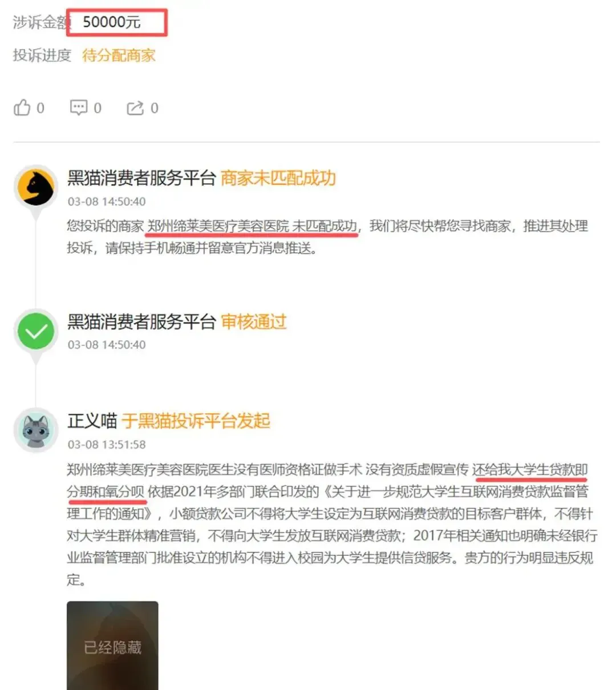
Task: Open the comment bubble icon
Action: [x=78, y=107]
